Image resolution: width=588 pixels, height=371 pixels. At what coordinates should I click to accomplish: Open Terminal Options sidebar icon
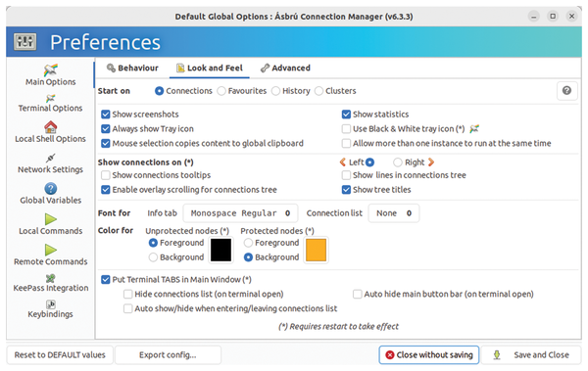pyautogui.click(x=50, y=99)
